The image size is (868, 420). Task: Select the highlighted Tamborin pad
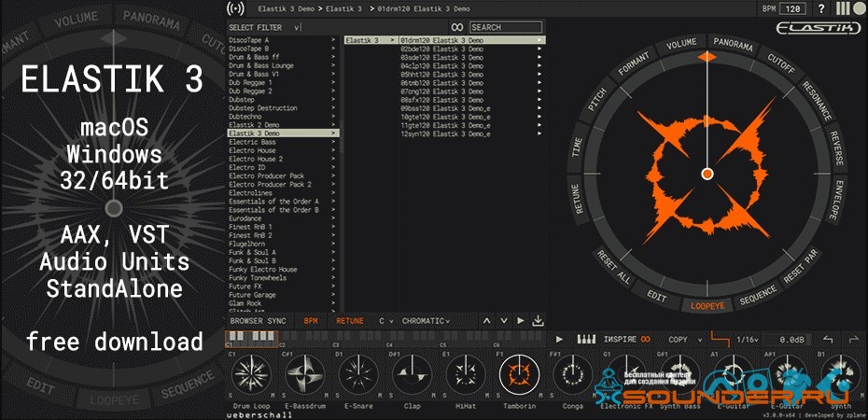coord(519,374)
